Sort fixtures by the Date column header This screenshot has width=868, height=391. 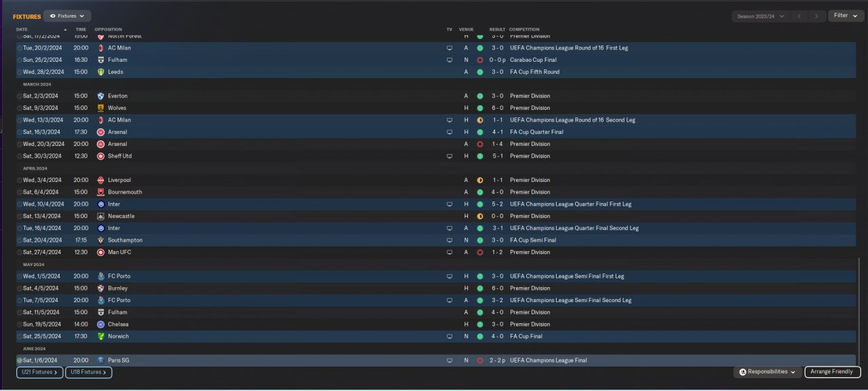coord(22,30)
